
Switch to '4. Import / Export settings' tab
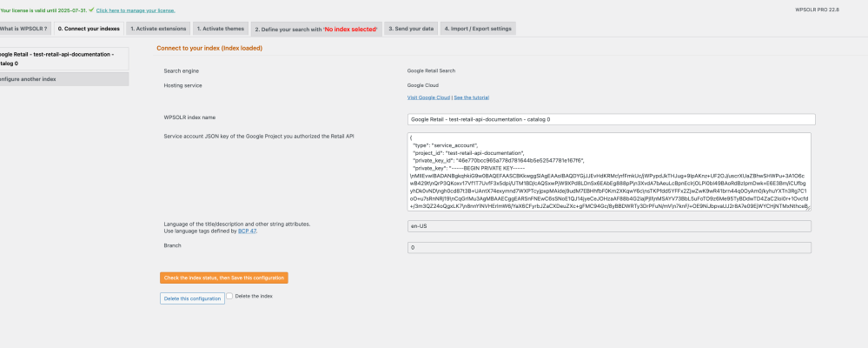pos(478,29)
